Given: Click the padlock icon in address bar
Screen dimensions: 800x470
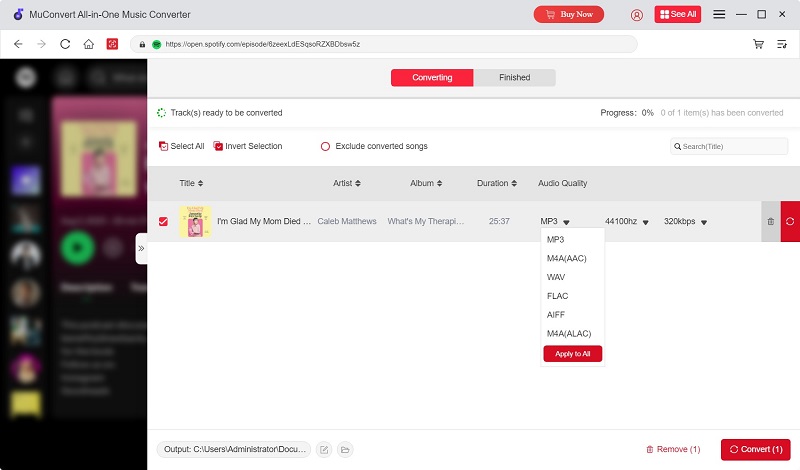Looking at the screenshot, I should point(142,44).
